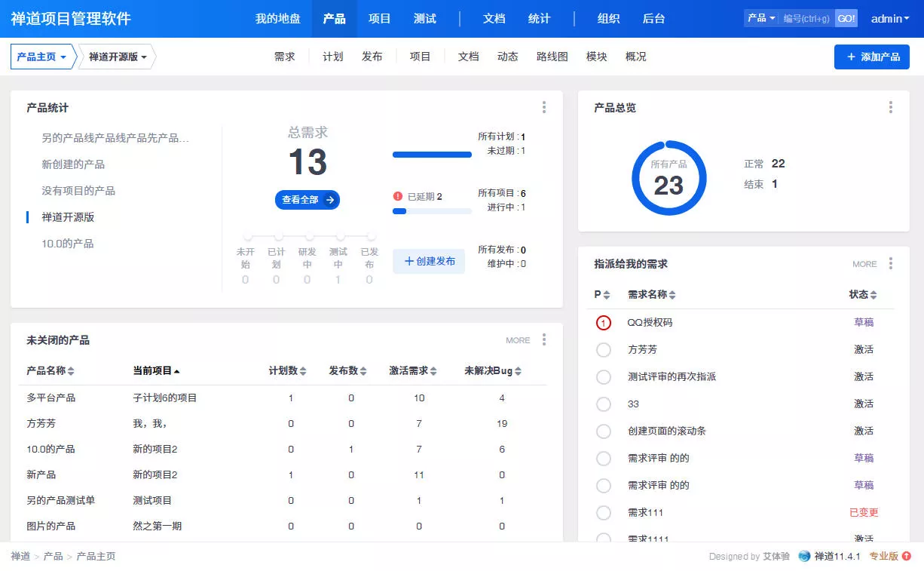Select 新创建的产品 in product list
This screenshot has height=571, width=924.
(73, 164)
